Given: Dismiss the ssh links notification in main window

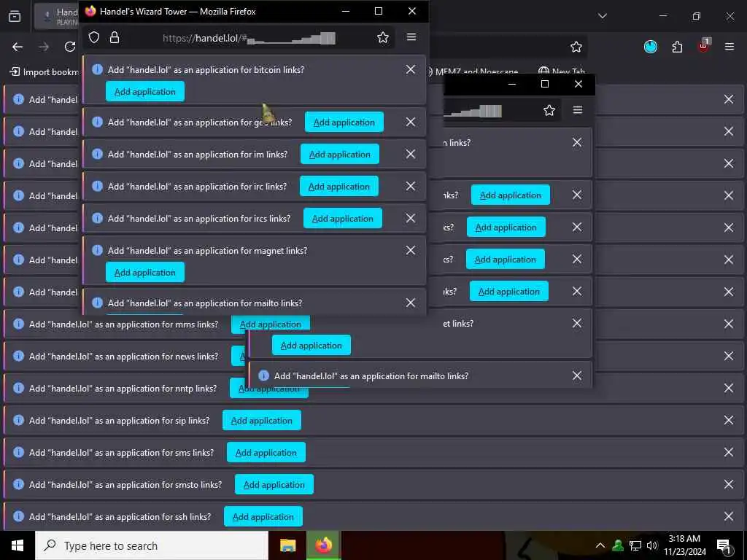Looking at the screenshot, I should (729, 516).
